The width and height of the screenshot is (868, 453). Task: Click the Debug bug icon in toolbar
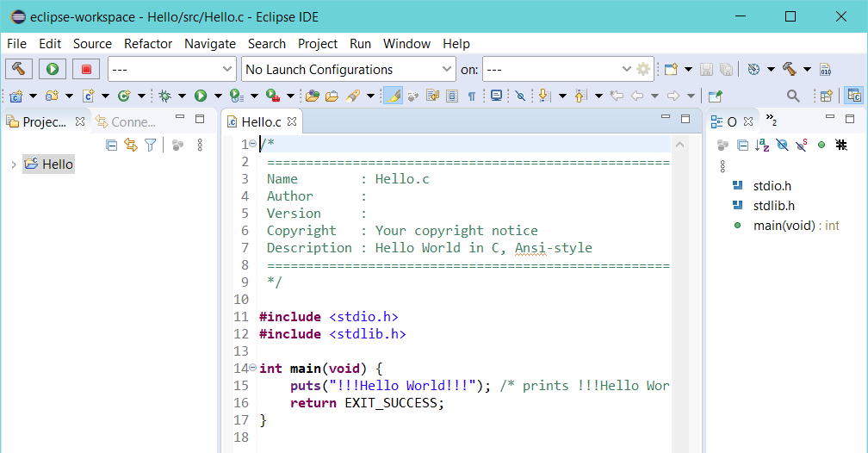(165, 96)
